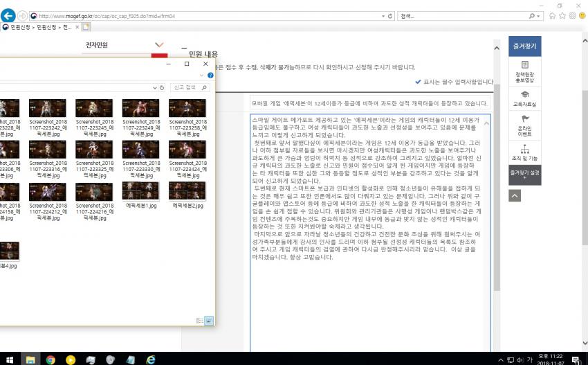Open the explorer help icon
588x365 pixels.
coord(210,75)
